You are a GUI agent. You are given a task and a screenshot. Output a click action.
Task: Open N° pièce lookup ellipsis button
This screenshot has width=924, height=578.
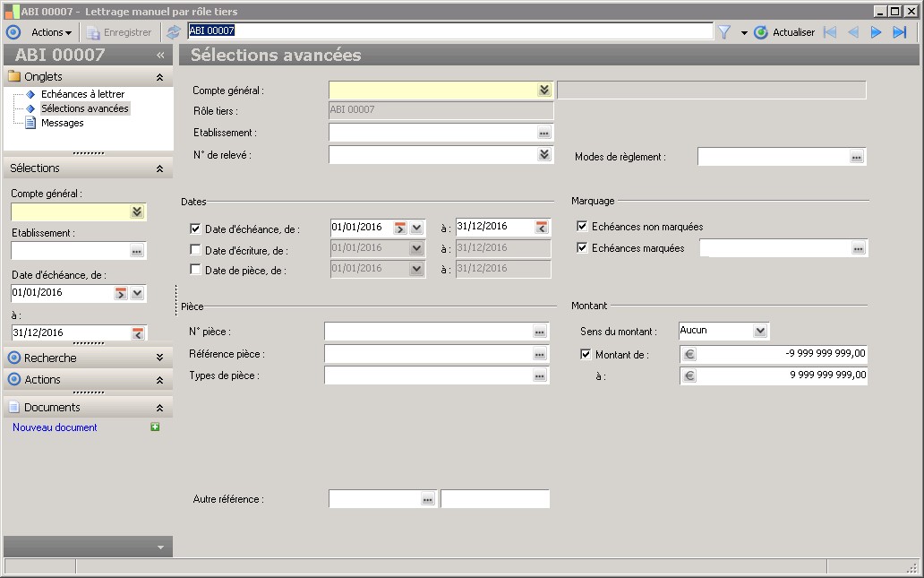coord(539,332)
